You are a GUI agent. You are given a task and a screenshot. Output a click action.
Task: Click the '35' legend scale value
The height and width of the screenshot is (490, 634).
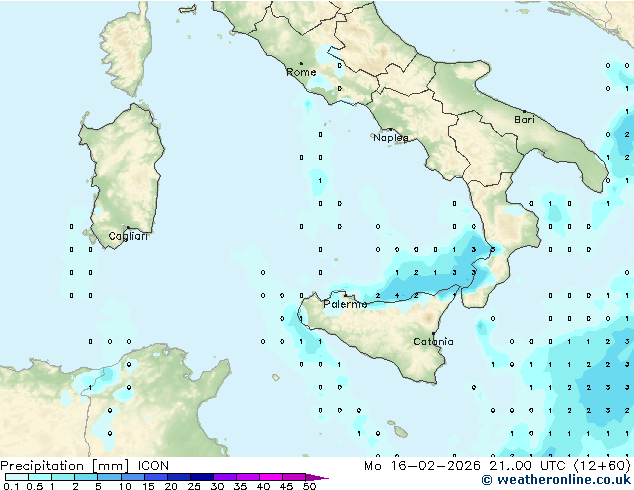point(240,486)
